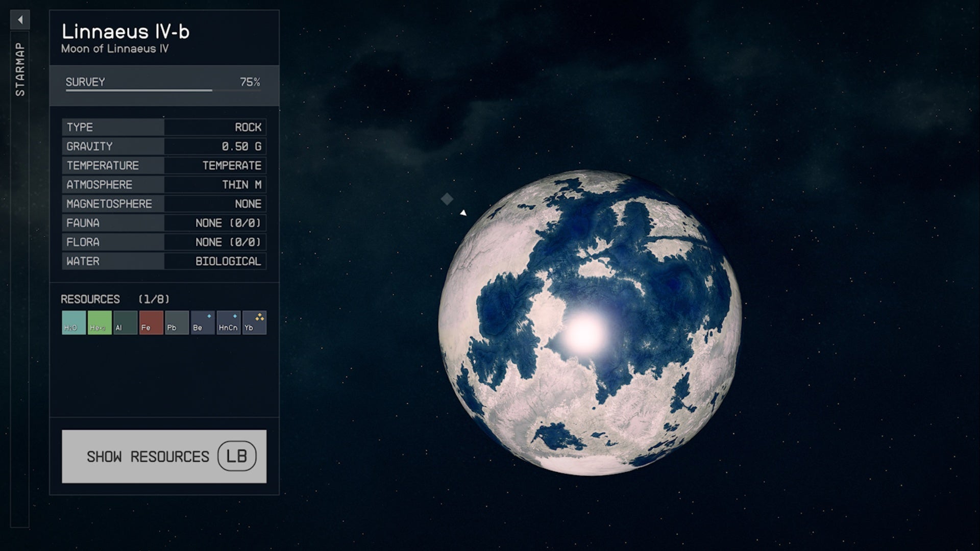Expand the Fauna details row
This screenshot has height=551, width=980.
pos(163,223)
